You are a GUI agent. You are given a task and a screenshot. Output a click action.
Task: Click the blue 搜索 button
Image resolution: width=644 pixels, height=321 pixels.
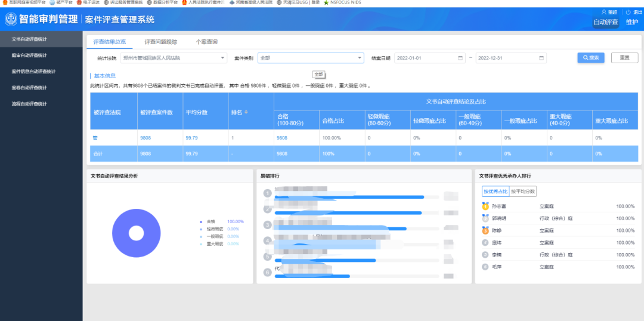click(x=591, y=58)
